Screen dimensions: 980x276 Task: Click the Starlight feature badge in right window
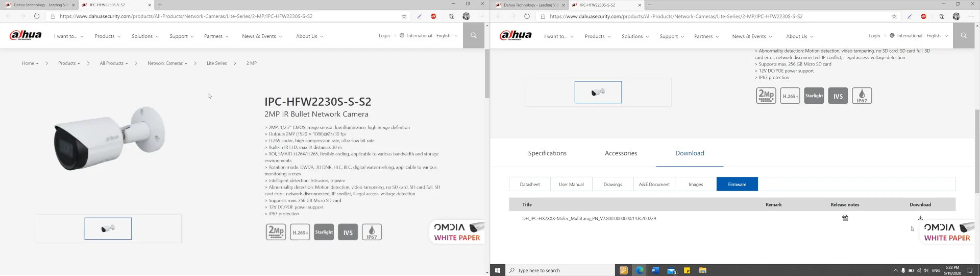814,96
